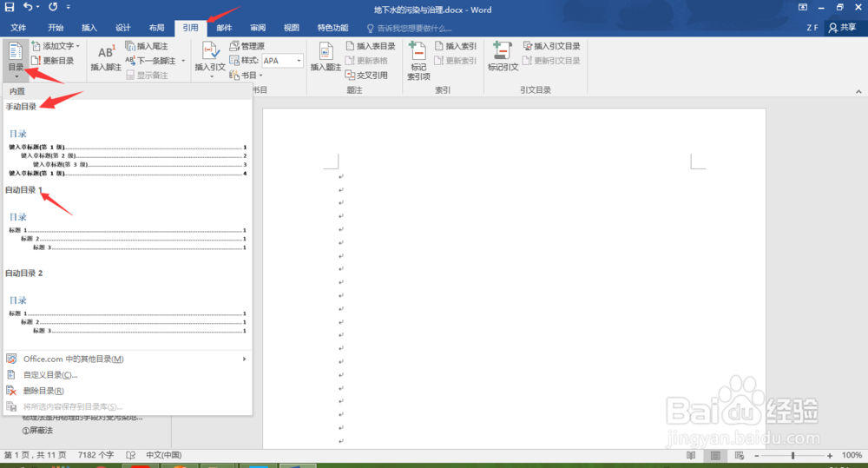Switch to the 设计 ribbon tab
The height and width of the screenshot is (468, 868).
pos(123,28)
